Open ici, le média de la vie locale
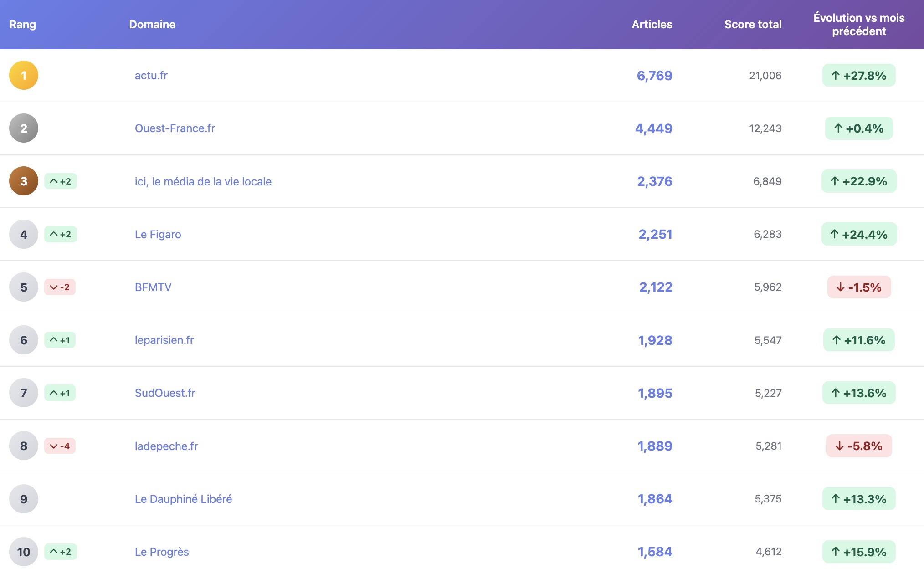 click(x=203, y=181)
